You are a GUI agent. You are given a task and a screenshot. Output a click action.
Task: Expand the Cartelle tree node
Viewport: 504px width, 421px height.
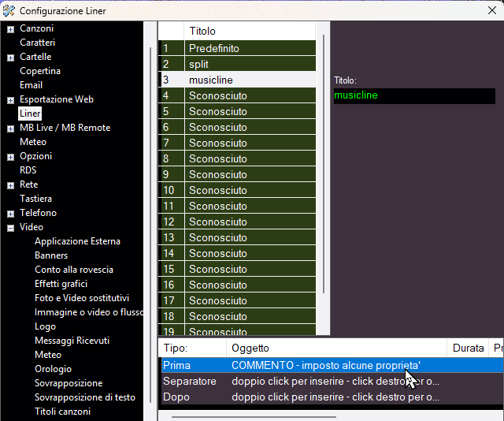(x=10, y=58)
